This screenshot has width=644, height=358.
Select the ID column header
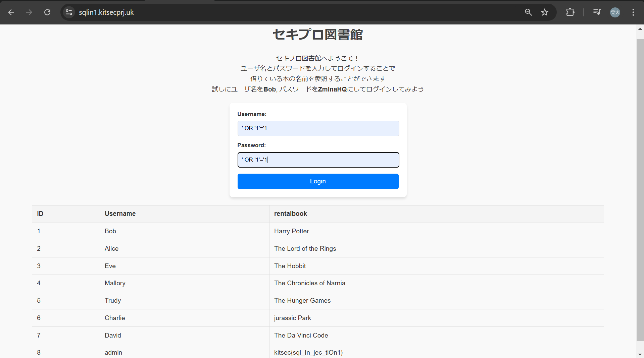click(66, 214)
